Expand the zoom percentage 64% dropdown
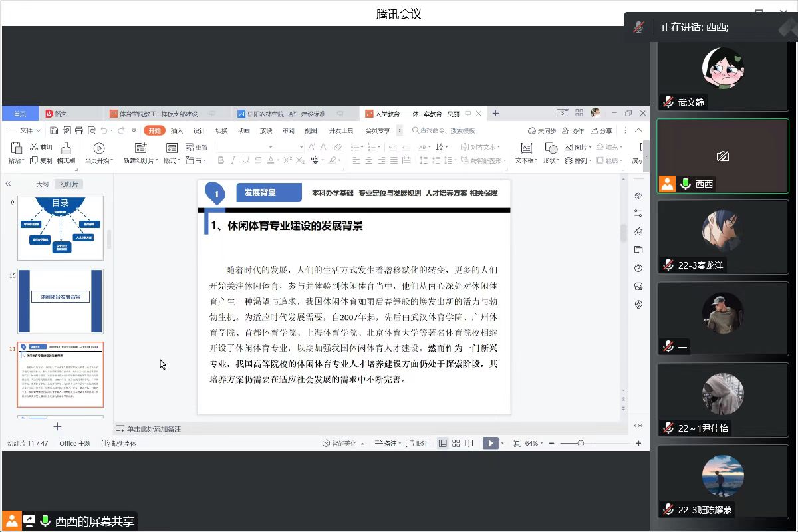 click(x=535, y=444)
